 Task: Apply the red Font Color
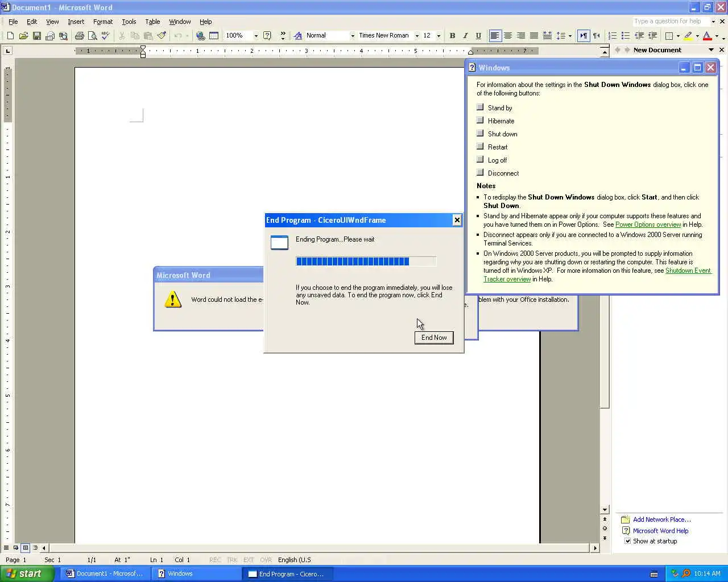coord(707,35)
